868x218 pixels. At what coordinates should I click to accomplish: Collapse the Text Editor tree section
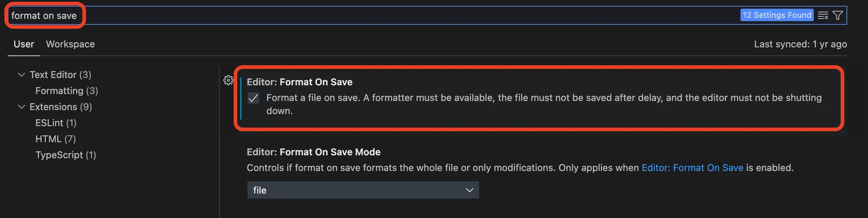[21, 75]
